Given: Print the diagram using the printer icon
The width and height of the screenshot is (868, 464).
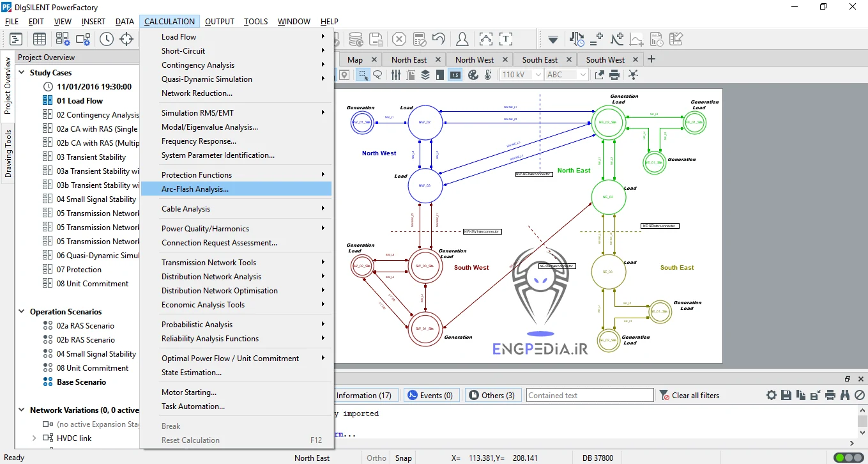Looking at the screenshot, I should [x=614, y=75].
